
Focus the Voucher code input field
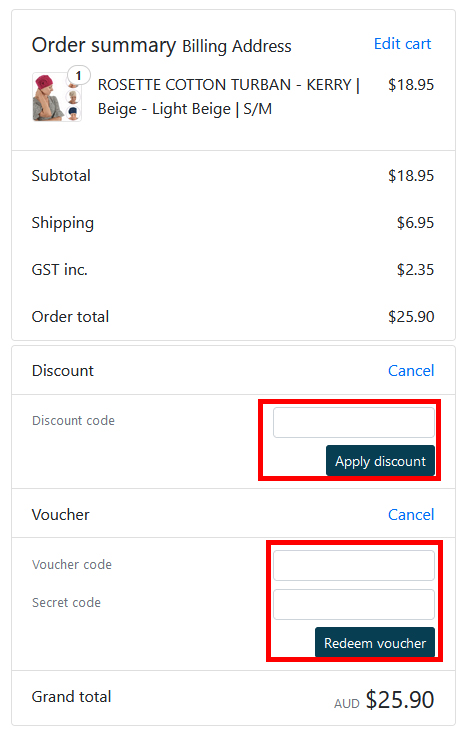354,565
